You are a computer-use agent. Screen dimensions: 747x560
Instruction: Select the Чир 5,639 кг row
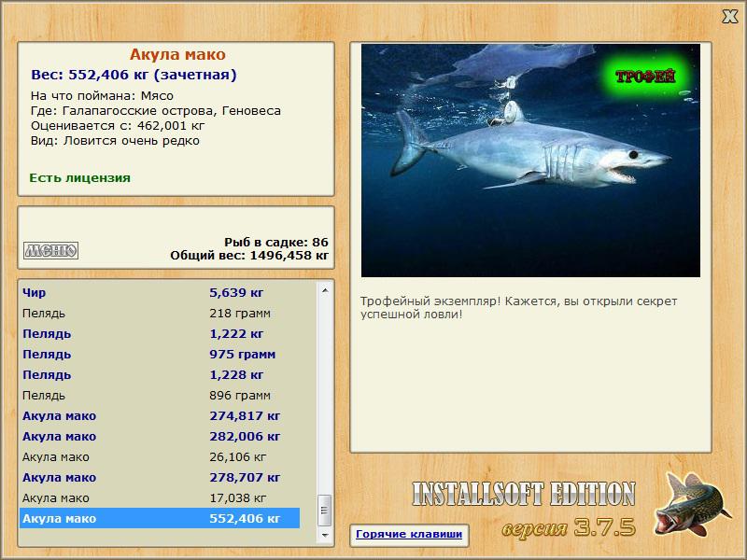click(160, 293)
